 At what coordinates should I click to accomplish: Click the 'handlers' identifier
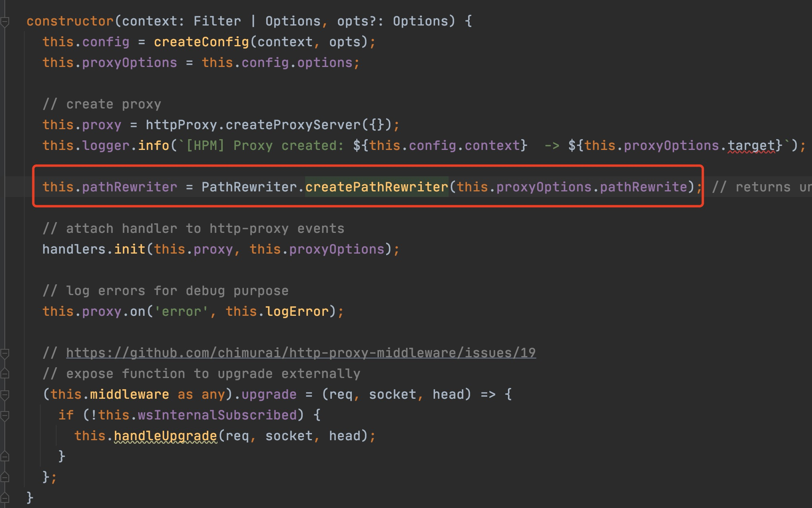pyautogui.click(x=74, y=249)
